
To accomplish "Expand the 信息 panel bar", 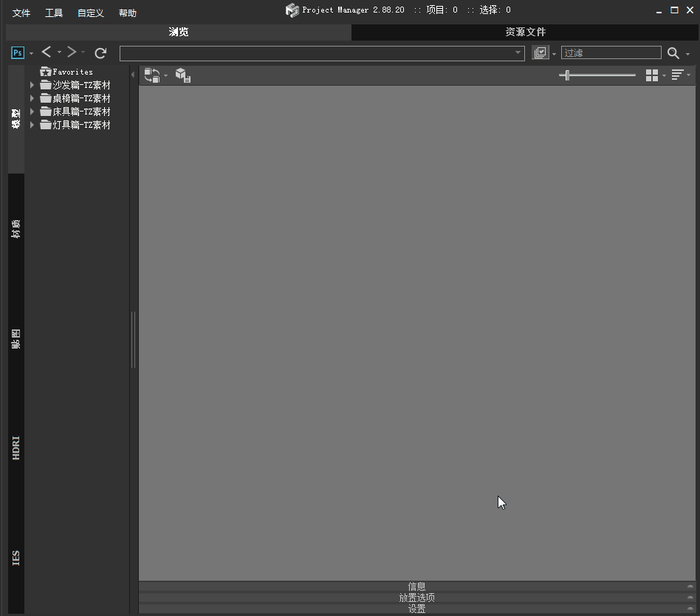I will (x=417, y=586).
